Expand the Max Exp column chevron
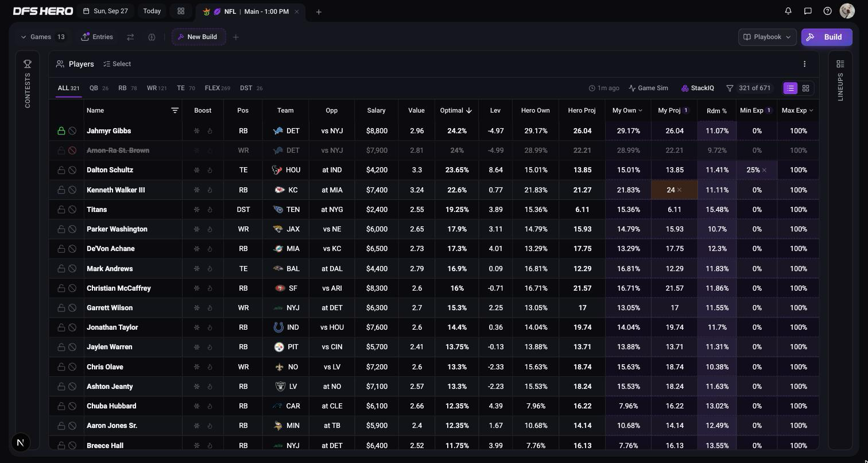This screenshot has width=868, height=463. 811,110
